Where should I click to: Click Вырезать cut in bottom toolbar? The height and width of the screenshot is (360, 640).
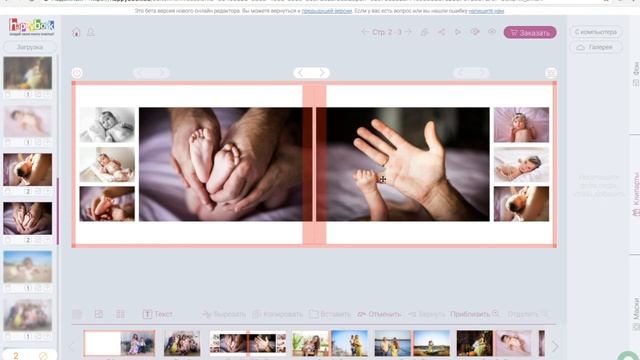point(224,314)
